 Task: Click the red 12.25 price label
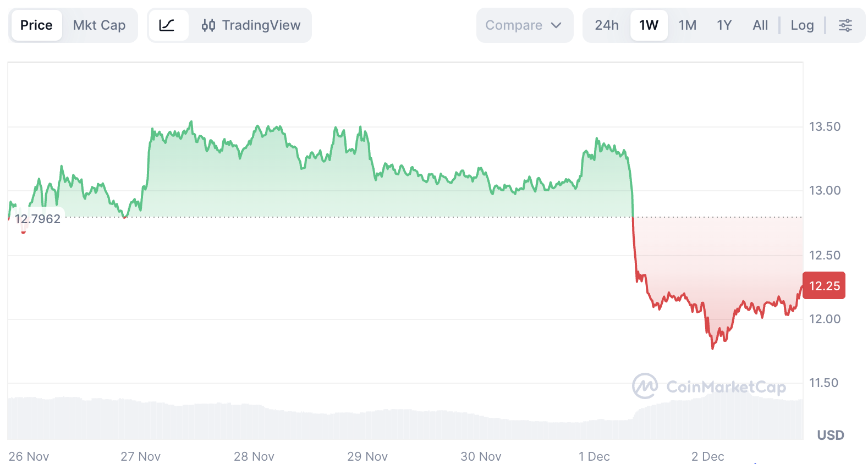coord(823,285)
